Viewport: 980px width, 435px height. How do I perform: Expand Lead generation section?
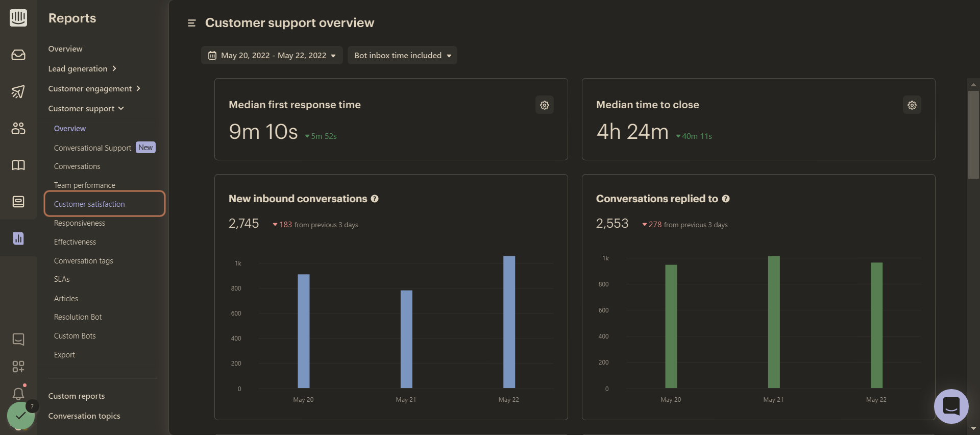coord(82,68)
